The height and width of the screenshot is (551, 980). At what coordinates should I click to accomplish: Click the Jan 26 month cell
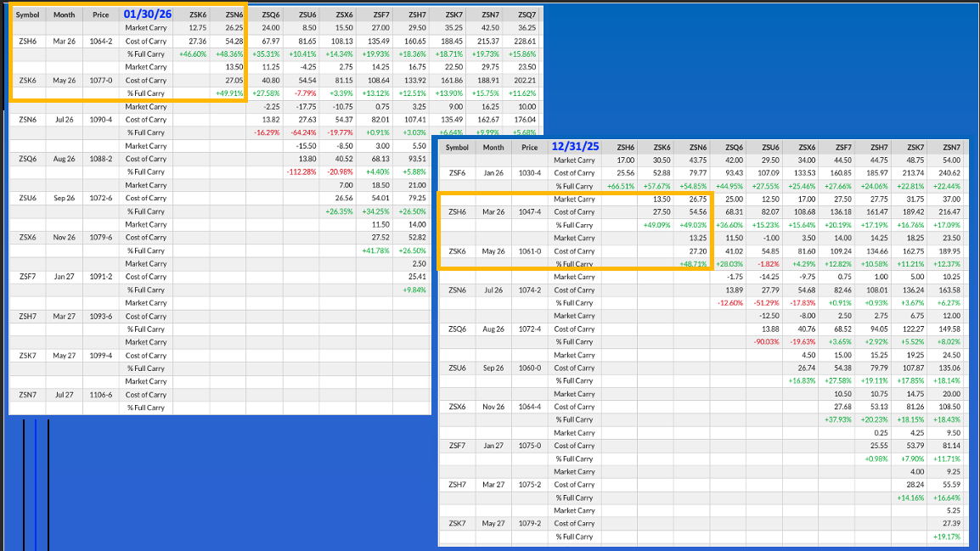point(493,173)
